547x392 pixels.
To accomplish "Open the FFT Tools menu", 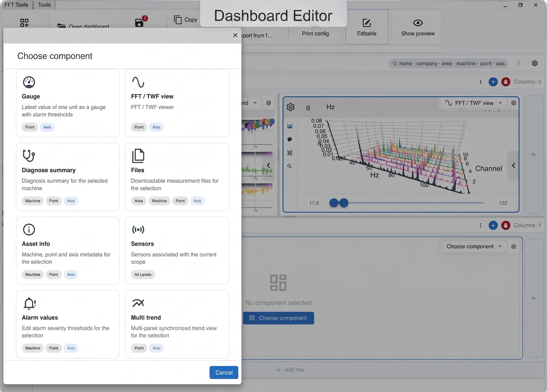I will pyautogui.click(x=16, y=5).
